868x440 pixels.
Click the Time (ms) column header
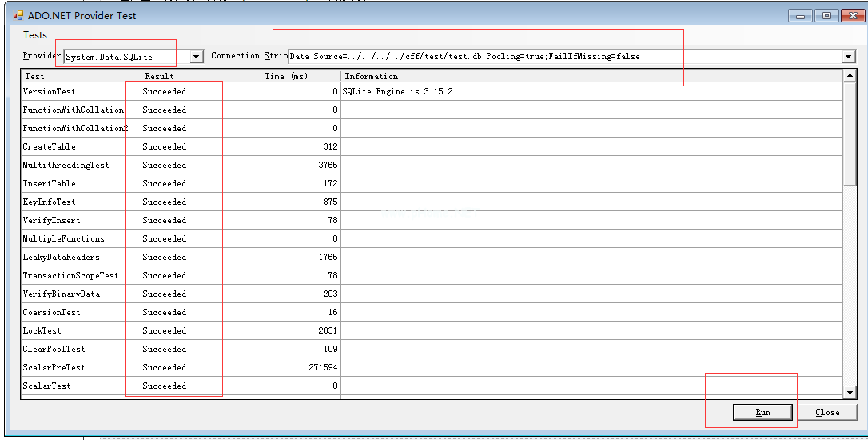[300, 76]
